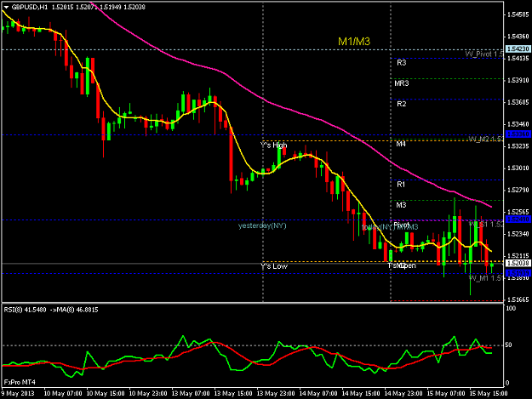Click the 13 May 23:00 time label
Image resolution: width=532 pixels, height=399 pixels.
[276, 394]
